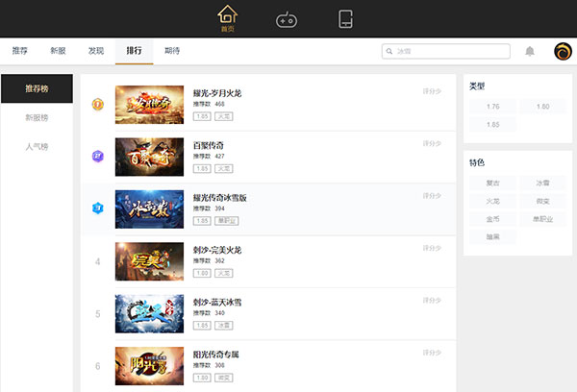
Task: Click 评分少 on the 百聚传奇 row
Action: point(432,143)
